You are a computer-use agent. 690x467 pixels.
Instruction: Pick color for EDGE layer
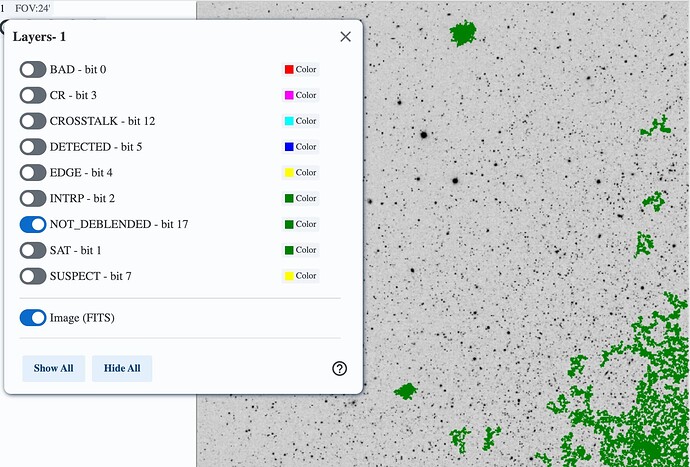(x=301, y=173)
